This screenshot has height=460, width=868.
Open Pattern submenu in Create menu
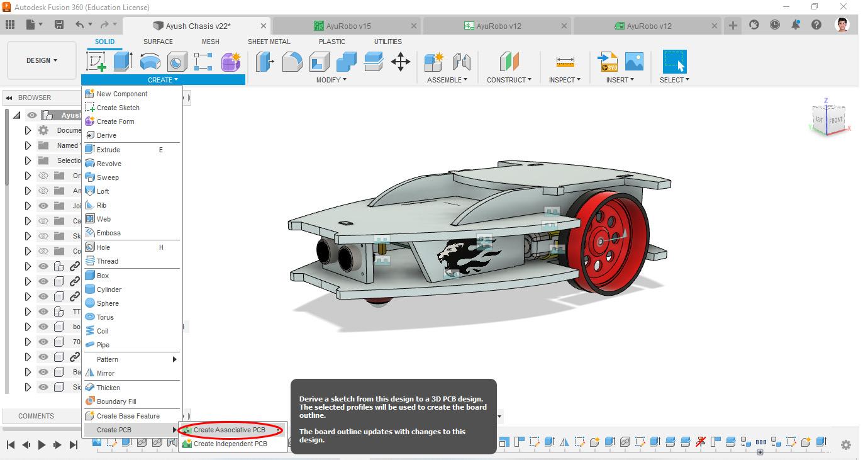[x=132, y=359]
